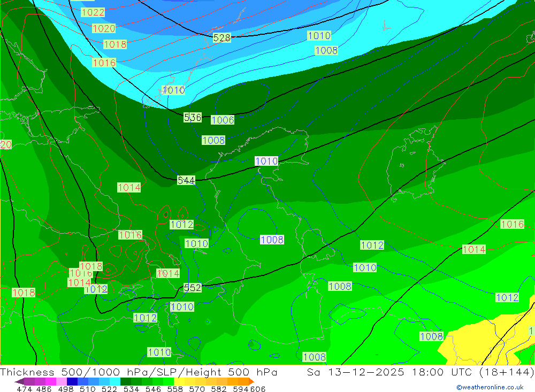
Task: Click the bright magenta legend swatch
Action: tap(51, 381)
